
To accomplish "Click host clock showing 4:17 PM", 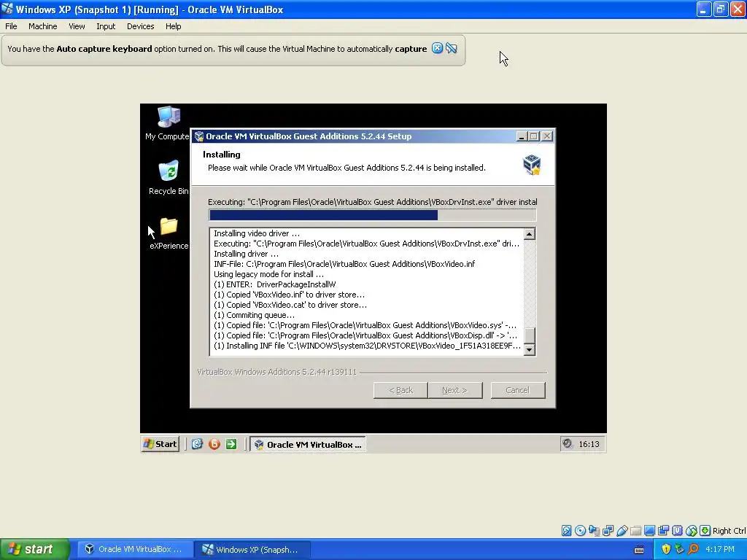I will (720, 550).
